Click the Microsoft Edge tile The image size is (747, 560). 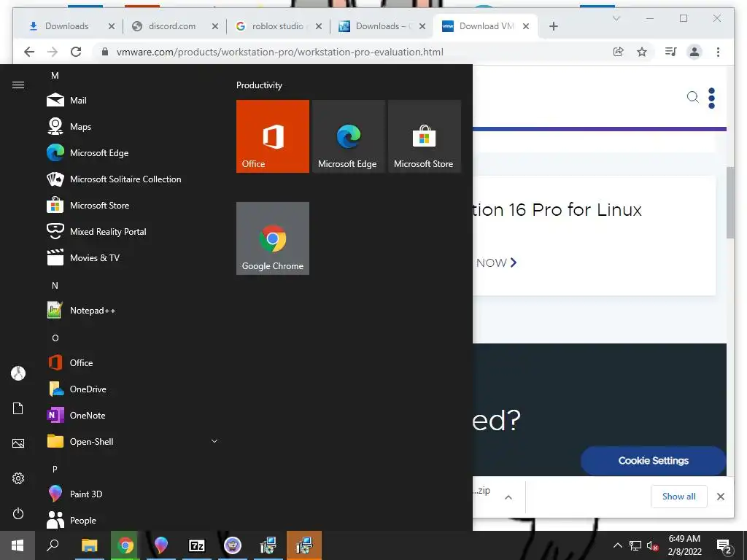point(349,136)
